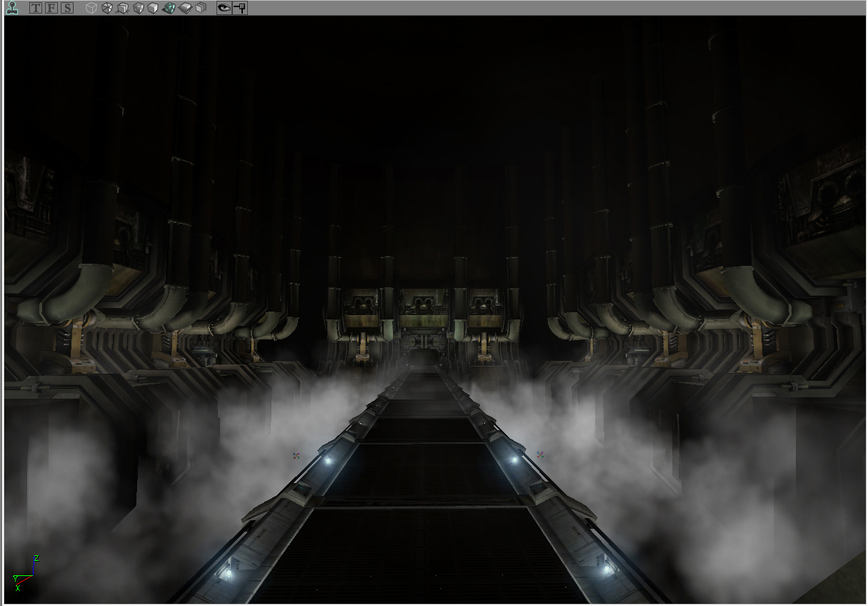
Task: Select Perspective view outlined cube icon
Action: (91, 9)
